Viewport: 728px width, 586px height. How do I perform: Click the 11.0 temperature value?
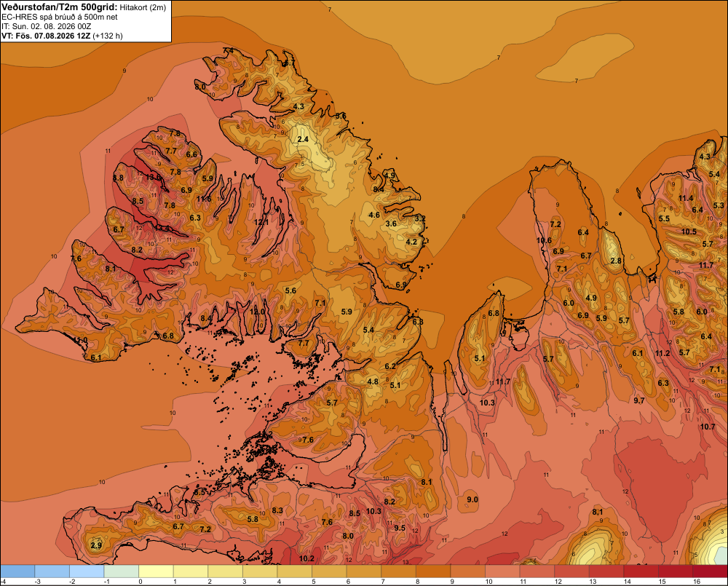(80, 341)
